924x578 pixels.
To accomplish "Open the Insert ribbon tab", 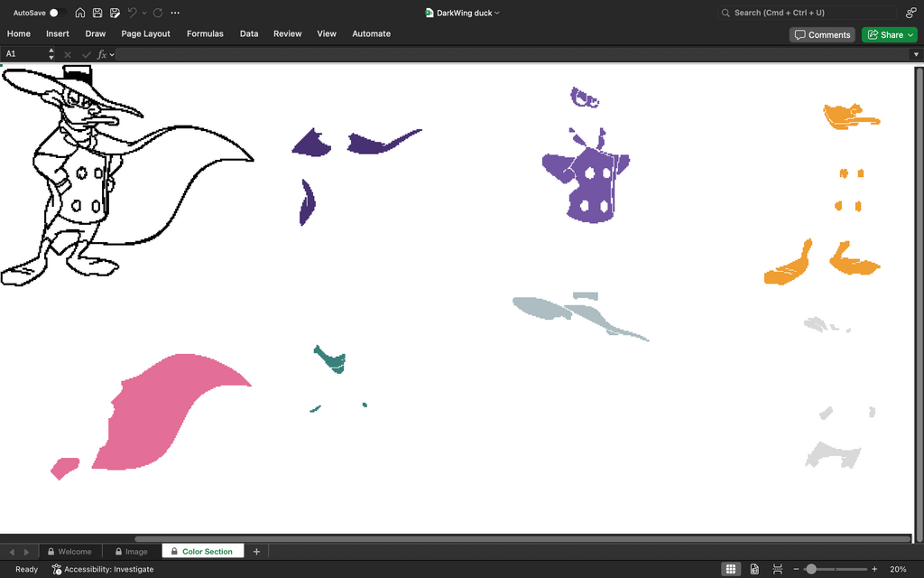I will (58, 33).
